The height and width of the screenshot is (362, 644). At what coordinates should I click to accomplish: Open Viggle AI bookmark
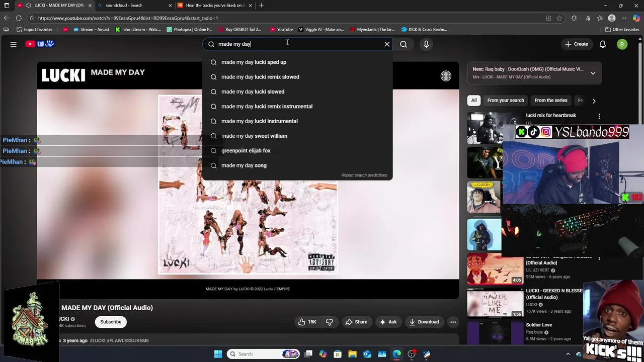[x=320, y=30]
